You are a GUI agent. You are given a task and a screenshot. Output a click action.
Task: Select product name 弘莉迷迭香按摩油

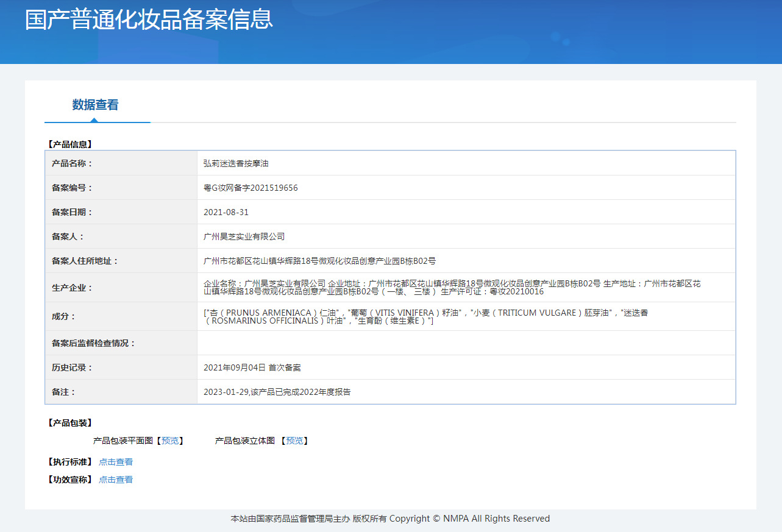[x=236, y=163]
